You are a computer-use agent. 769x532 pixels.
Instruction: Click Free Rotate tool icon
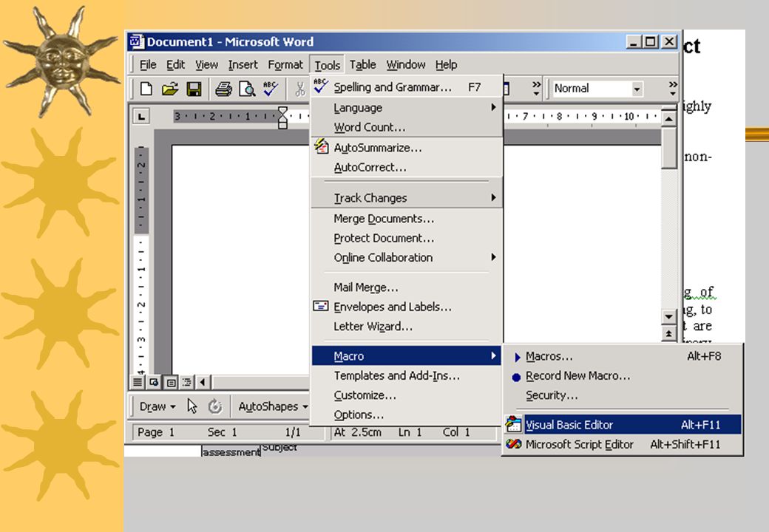[215, 406]
